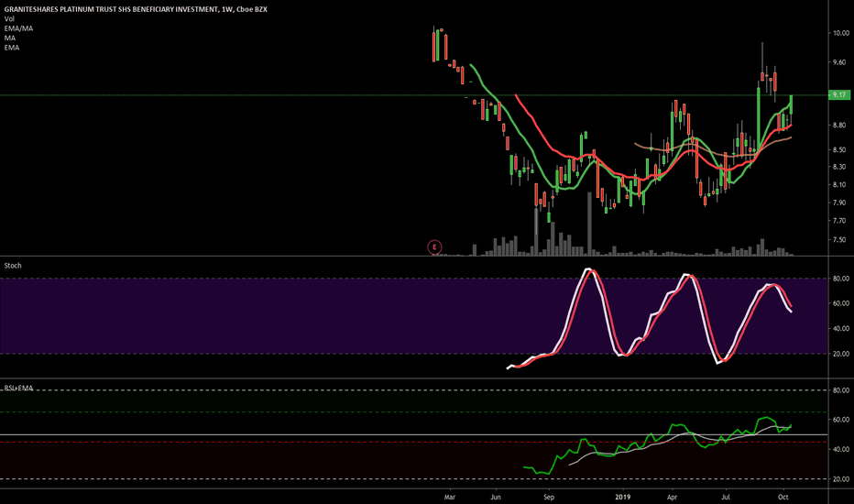Click the Cboe BZX exchange label

(252, 9)
